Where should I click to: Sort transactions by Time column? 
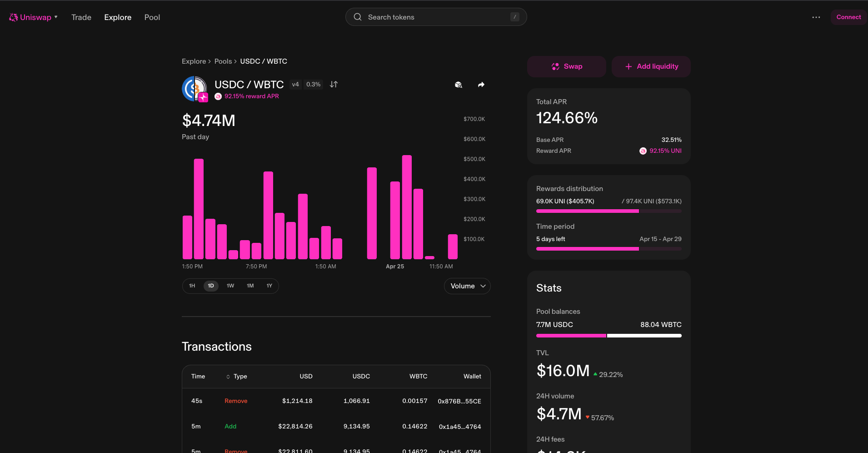(198, 376)
